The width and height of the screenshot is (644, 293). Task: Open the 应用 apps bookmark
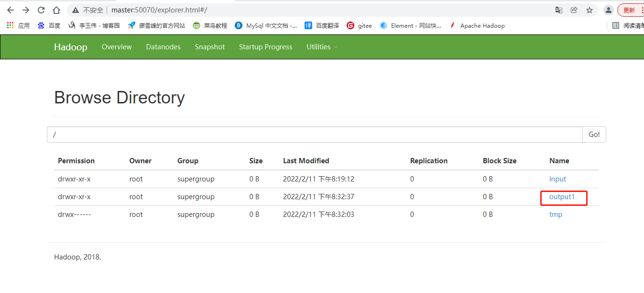click(x=18, y=25)
